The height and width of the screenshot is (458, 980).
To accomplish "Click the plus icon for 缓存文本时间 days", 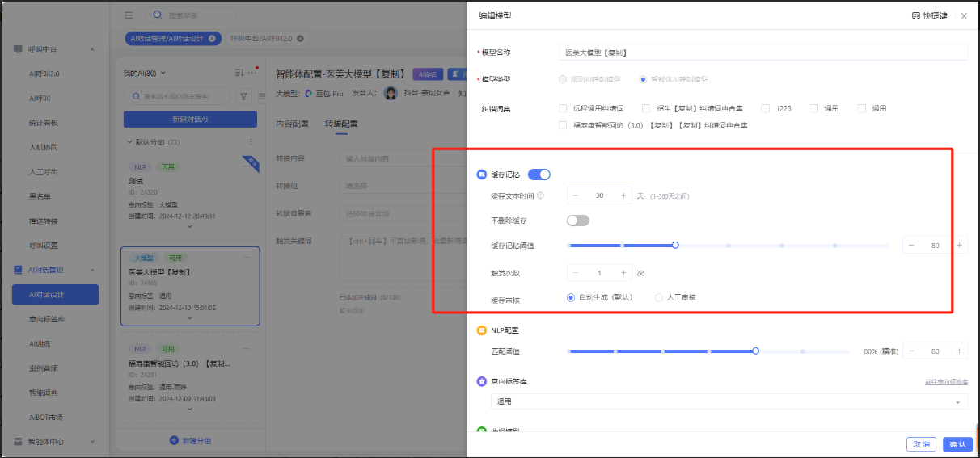I will tap(623, 195).
